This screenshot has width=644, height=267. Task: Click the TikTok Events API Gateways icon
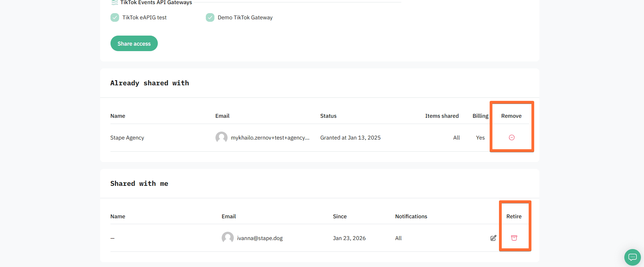(x=115, y=3)
